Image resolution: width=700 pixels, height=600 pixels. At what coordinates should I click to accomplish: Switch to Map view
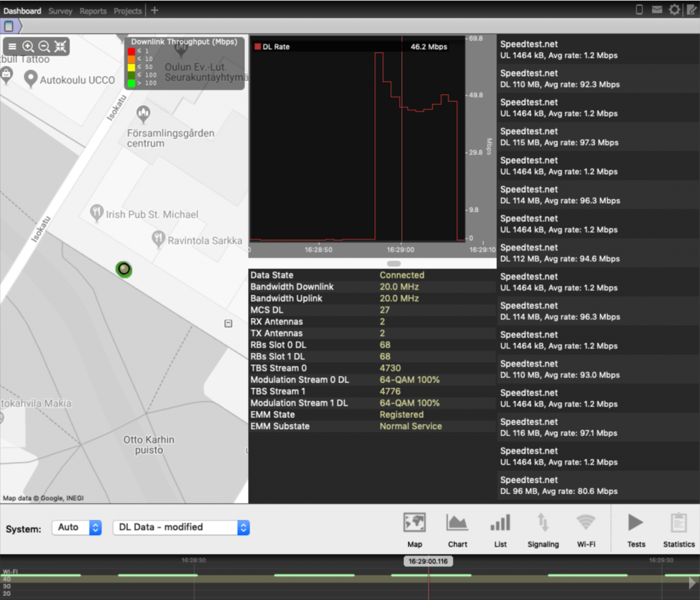point(414,530)
